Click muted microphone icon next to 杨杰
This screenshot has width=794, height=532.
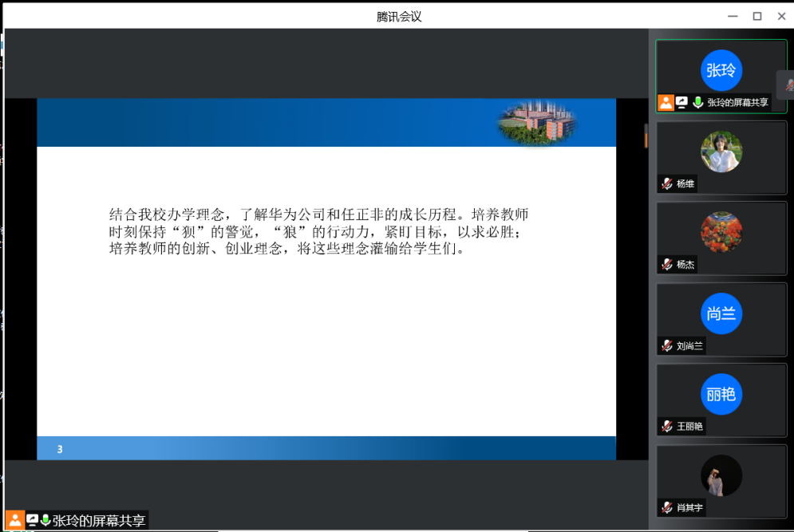tap(666, 265)
